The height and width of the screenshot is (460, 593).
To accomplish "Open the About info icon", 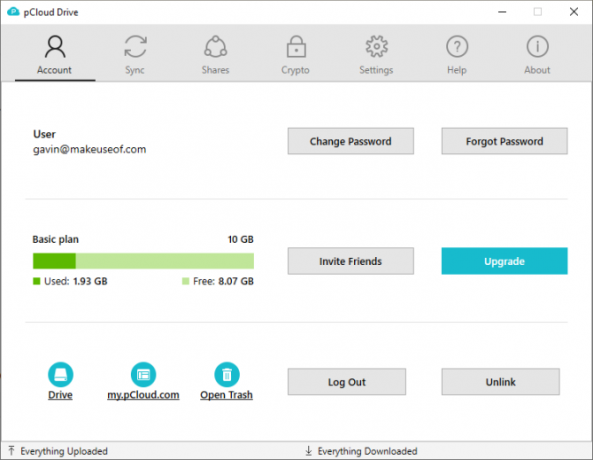I will pyautogui.click(x=537, y=47).
